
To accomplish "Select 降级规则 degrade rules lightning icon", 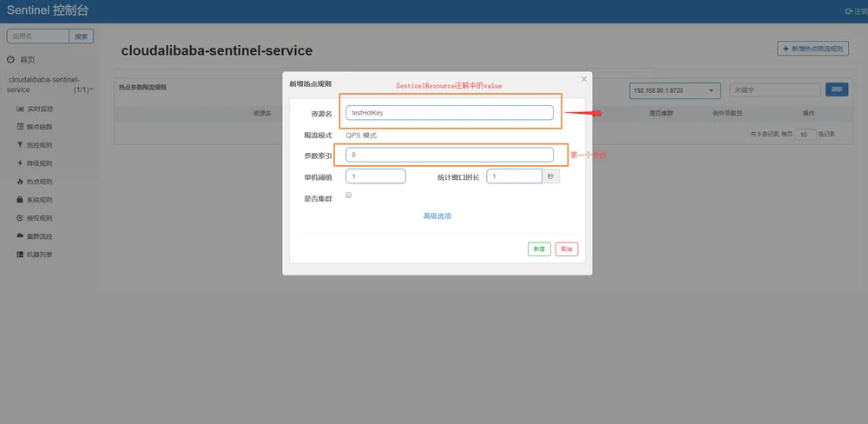I will pos(20,163).
